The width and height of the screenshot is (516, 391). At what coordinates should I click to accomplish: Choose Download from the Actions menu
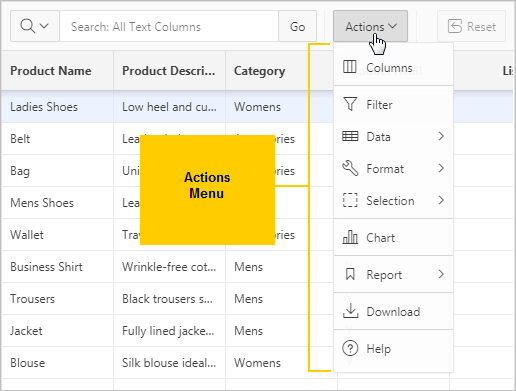tap(393, 311)
